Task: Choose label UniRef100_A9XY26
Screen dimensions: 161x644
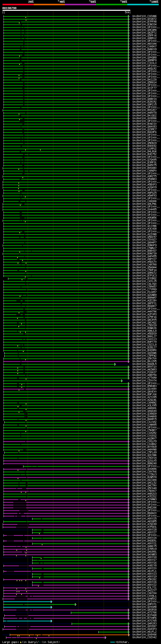Action: pyautogui.click(x=144, y=582)
